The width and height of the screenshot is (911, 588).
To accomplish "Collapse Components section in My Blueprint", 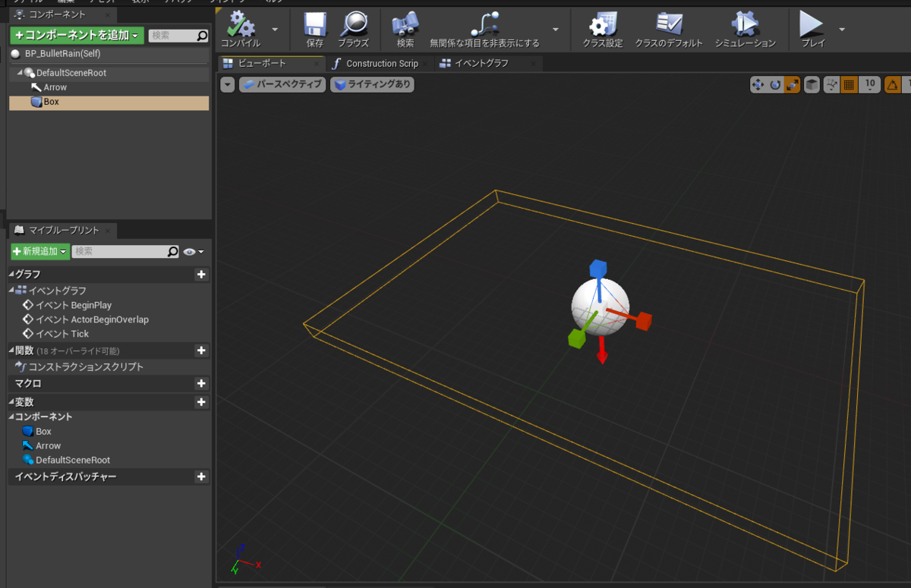I will tap(11, 417).
